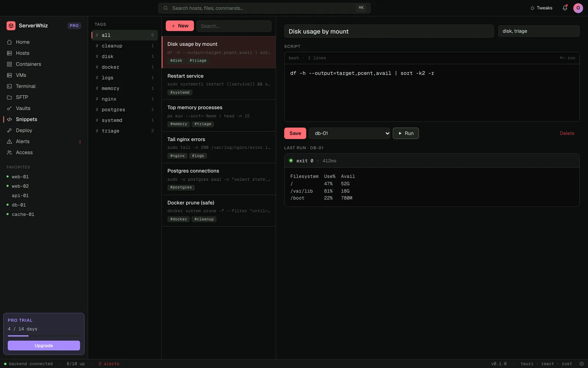This screenshot has width=588, height=368.
Task: Save the current snippet
Action: [x=295, y=133]
